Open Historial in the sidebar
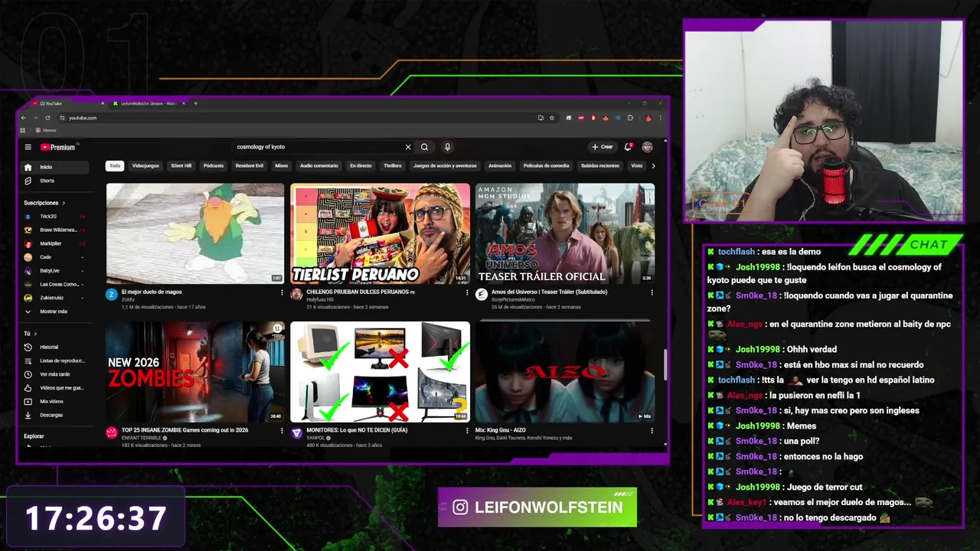The image size is (980, 551). (56, 347)
